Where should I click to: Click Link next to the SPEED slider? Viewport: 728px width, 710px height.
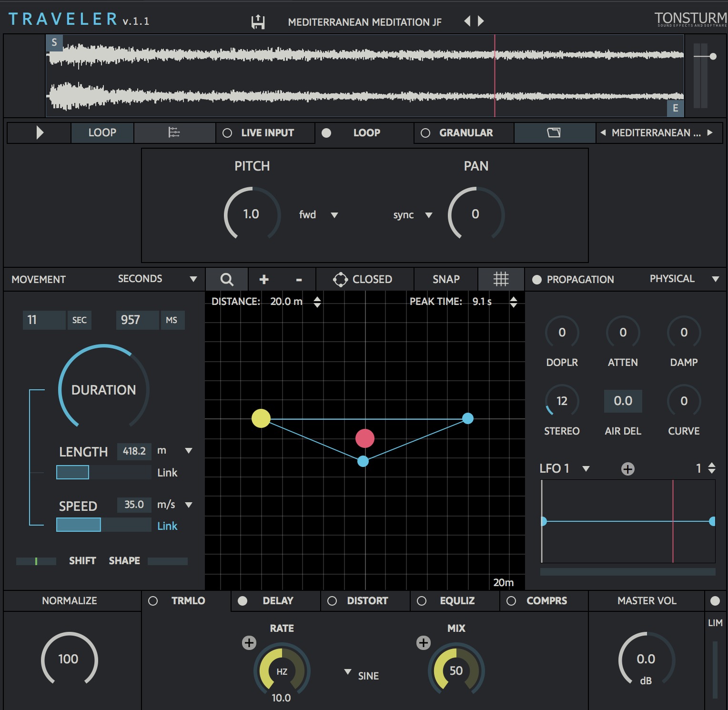[x=167, y=526]
